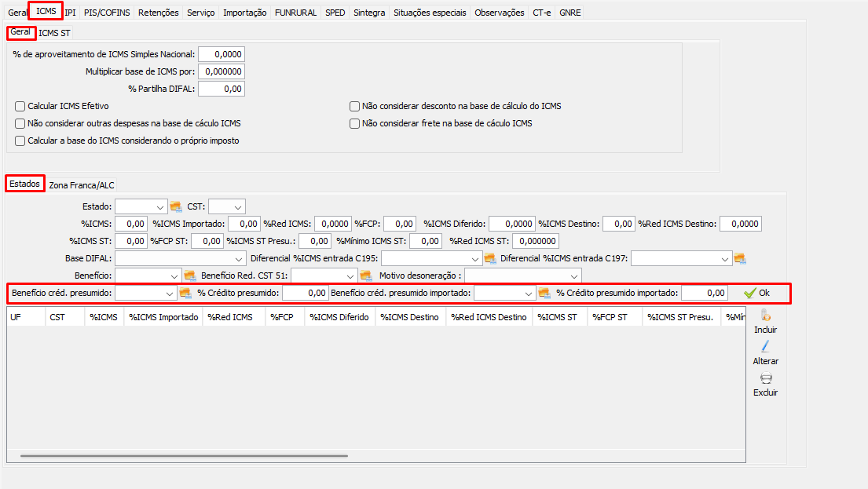Select the Sintegra tab

tap(369, 13)
